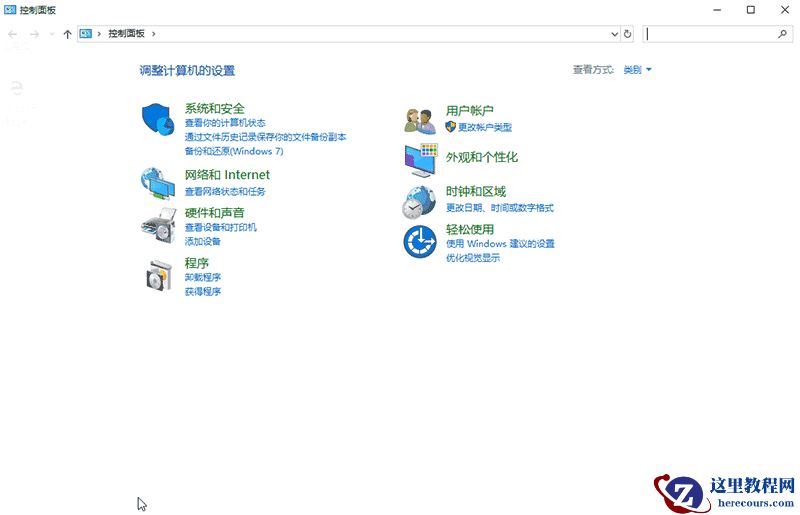This screenshot has height=515, width=800.
Task: Close the 控制面板 window
Action: pos(785,10)
